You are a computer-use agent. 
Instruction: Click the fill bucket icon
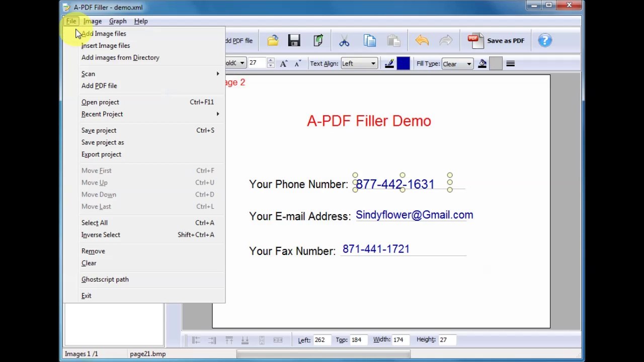coord(482,63)
